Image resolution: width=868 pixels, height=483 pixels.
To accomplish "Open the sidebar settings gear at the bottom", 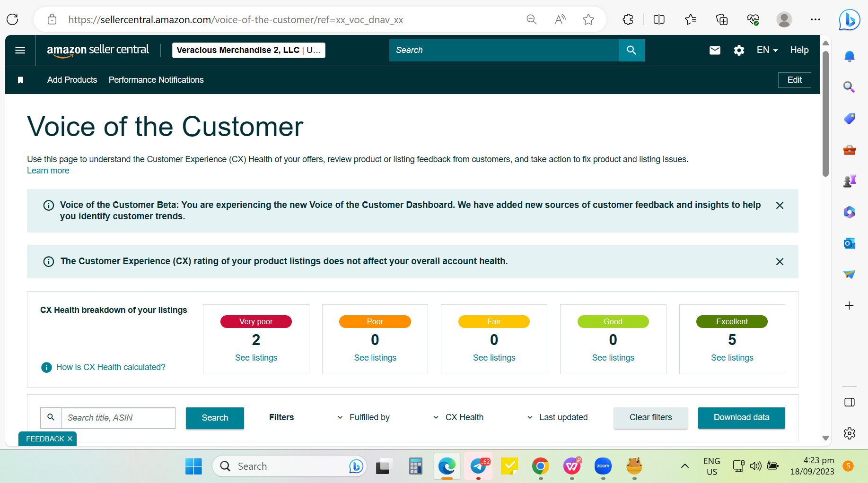I will 850,433.
